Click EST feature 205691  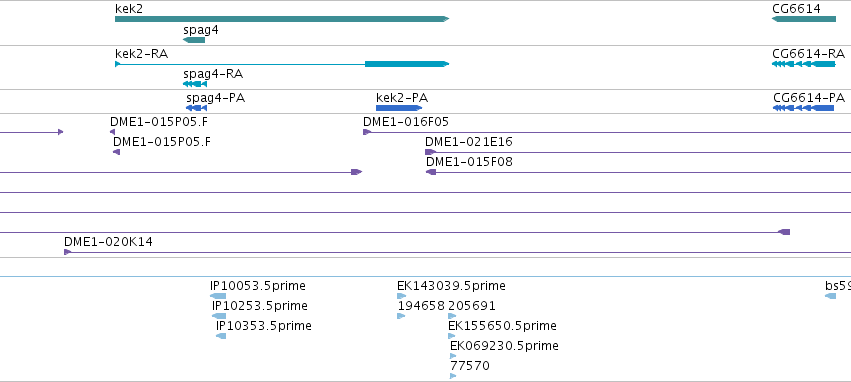click(x=452, y=316)
